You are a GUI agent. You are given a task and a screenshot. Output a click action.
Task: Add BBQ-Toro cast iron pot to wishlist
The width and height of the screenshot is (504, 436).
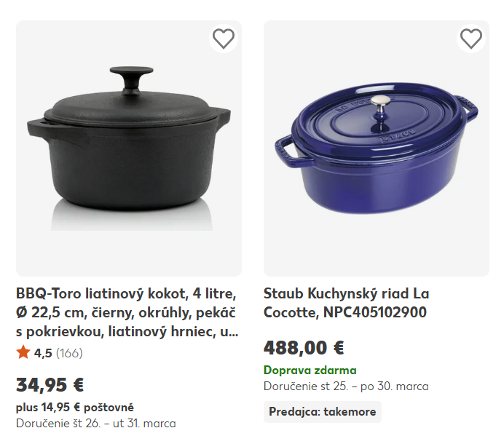(224, 39)
